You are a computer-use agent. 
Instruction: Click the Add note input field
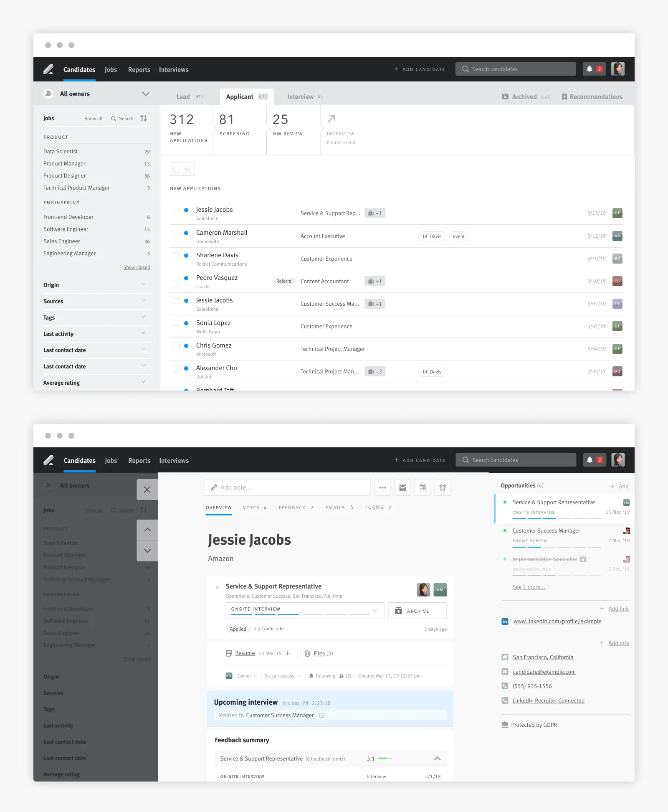coord(287,487)
